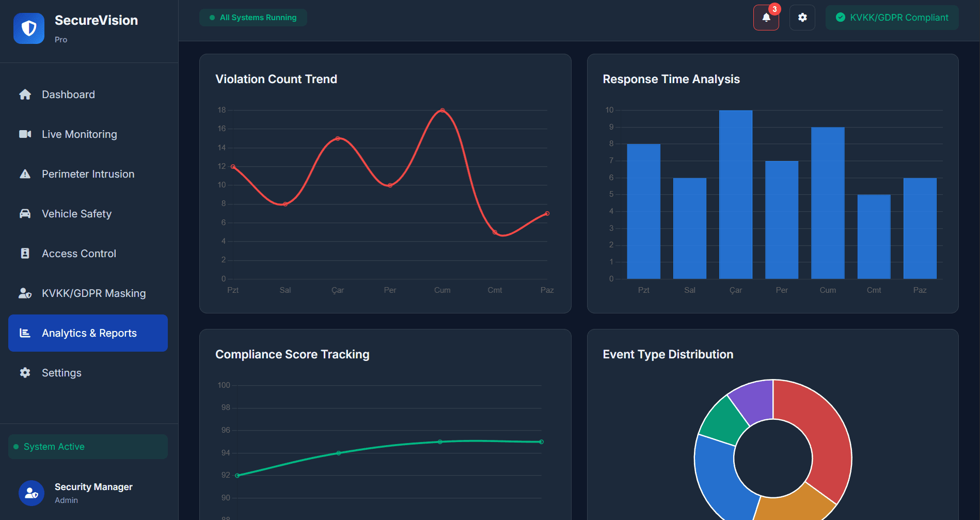This screenshot has height=520, width=980.
Task: Click the Live Monitoring camera icon
Action: pos(25,134)
